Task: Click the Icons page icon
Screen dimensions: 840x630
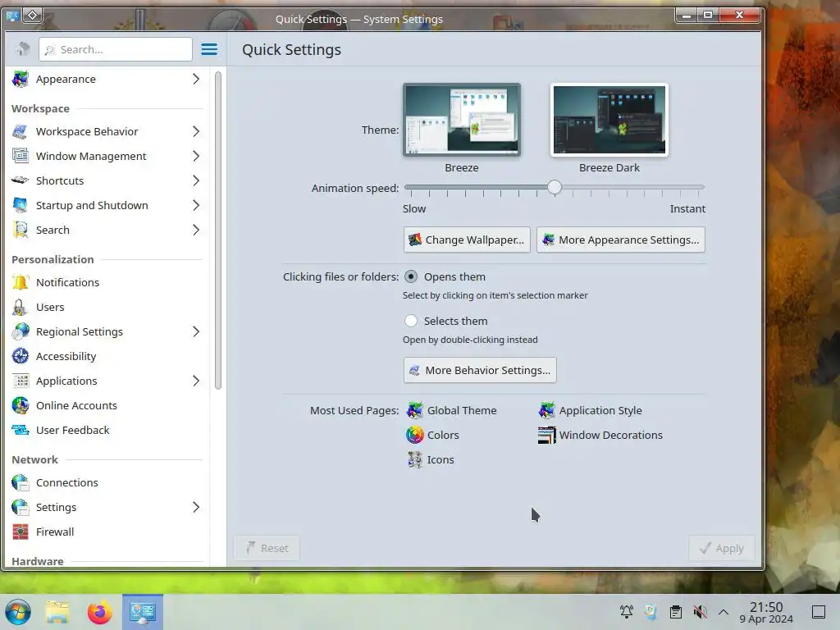Action: point(414,459)
